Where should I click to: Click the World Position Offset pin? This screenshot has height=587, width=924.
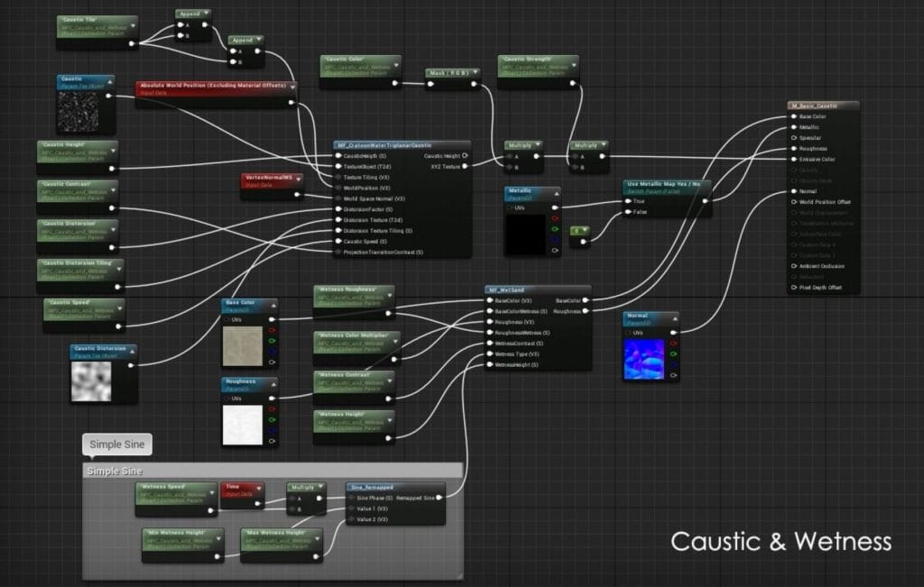tap(794, 202)
